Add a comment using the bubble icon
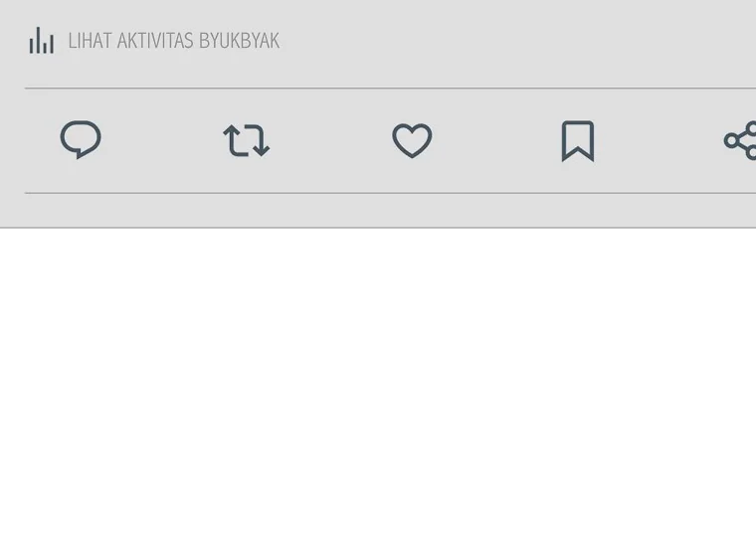 click(81, 139)
